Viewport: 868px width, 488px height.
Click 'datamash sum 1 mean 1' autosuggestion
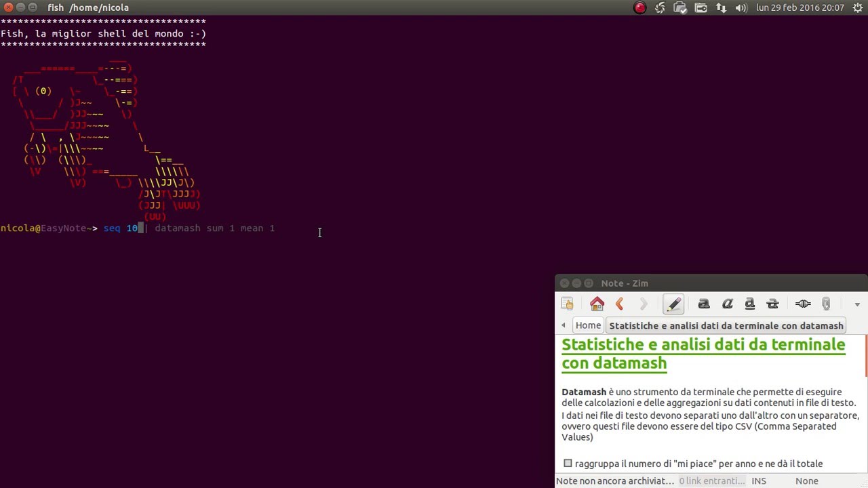click(x=214, y=228)
